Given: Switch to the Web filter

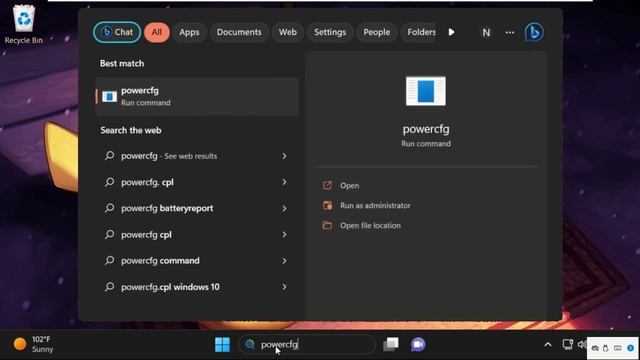Looking at the screenshot, I should pyautogui.click(x=287, y=32).
